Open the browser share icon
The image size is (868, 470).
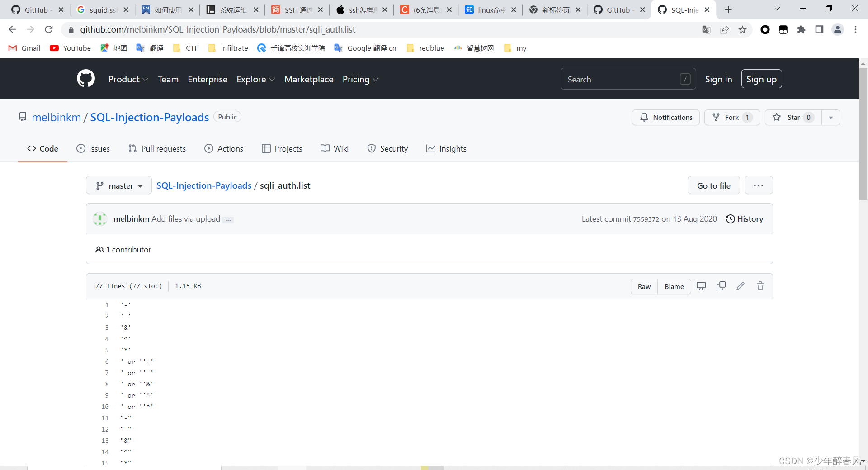coord(724,29)
